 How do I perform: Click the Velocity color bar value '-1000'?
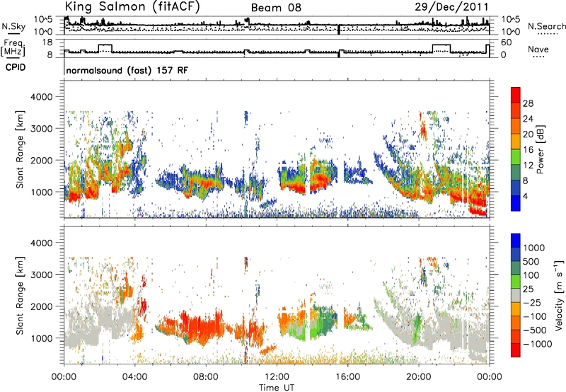click(x=537, y=344)
